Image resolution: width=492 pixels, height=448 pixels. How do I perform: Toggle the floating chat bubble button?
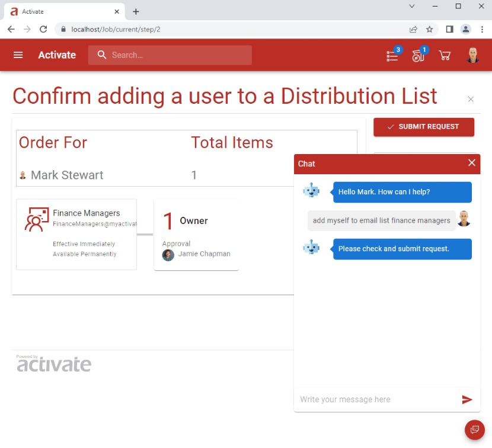[474, 429]
